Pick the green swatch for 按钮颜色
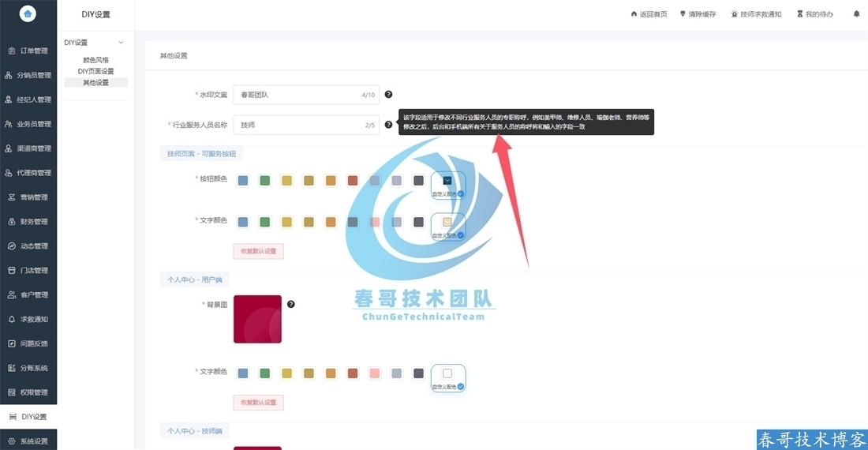868x450 pixels. point(265,181)
